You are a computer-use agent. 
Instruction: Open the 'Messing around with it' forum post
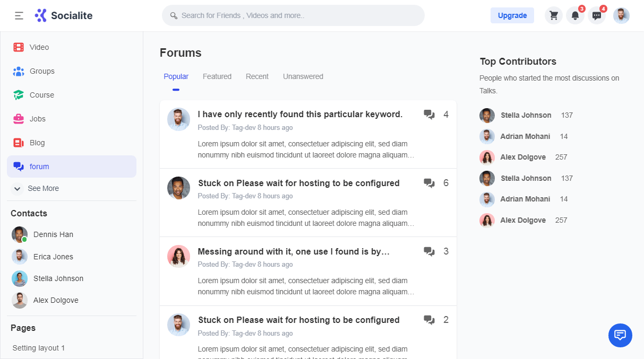(294, 251)
